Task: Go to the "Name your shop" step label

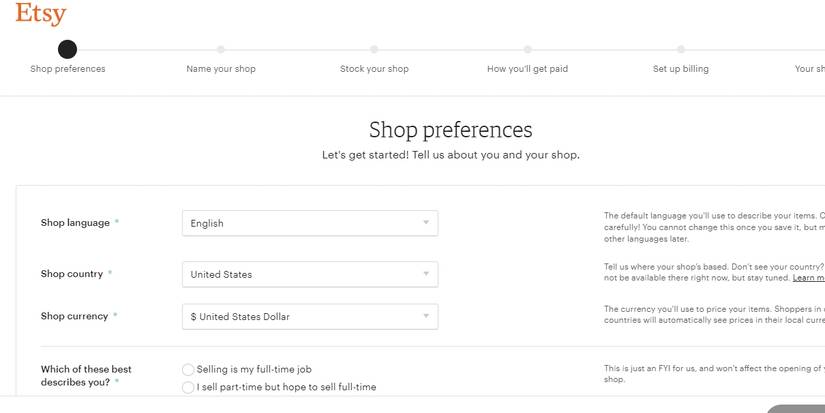Action: click(x=221, y=69)
